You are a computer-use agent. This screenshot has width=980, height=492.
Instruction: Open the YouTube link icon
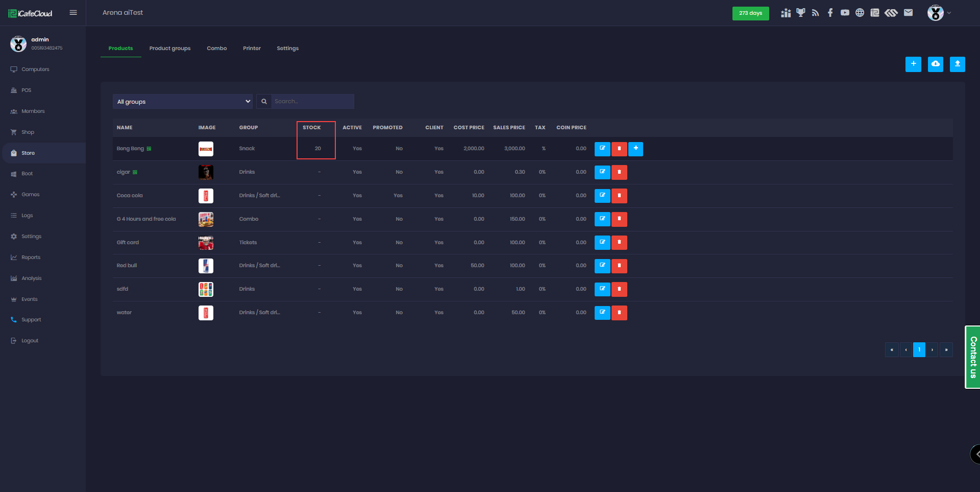pos(845,13)
